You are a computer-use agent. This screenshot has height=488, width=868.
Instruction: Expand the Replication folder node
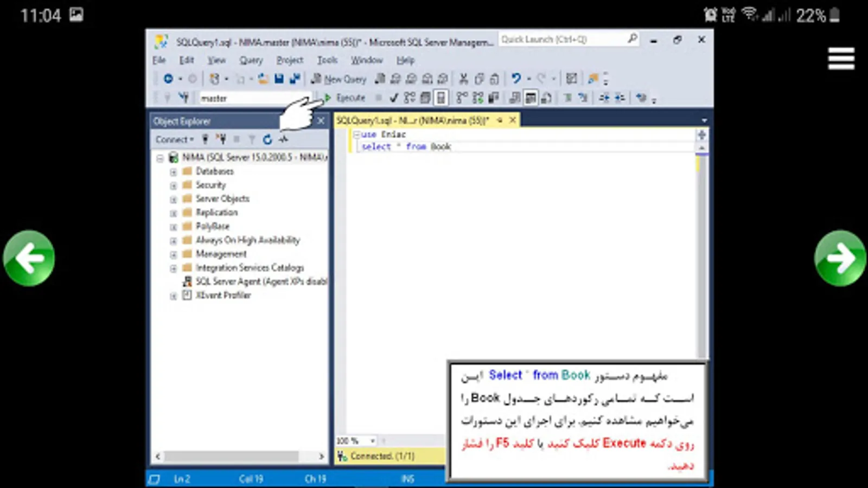[173, 213]
